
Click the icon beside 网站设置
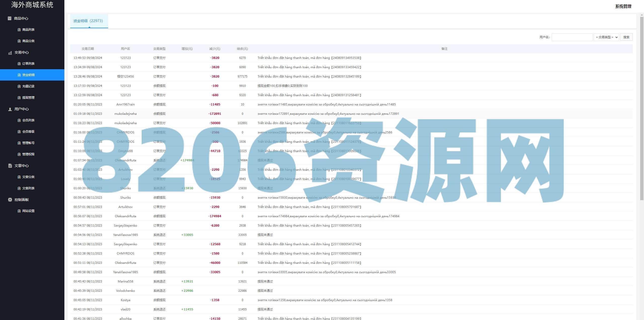19,211
